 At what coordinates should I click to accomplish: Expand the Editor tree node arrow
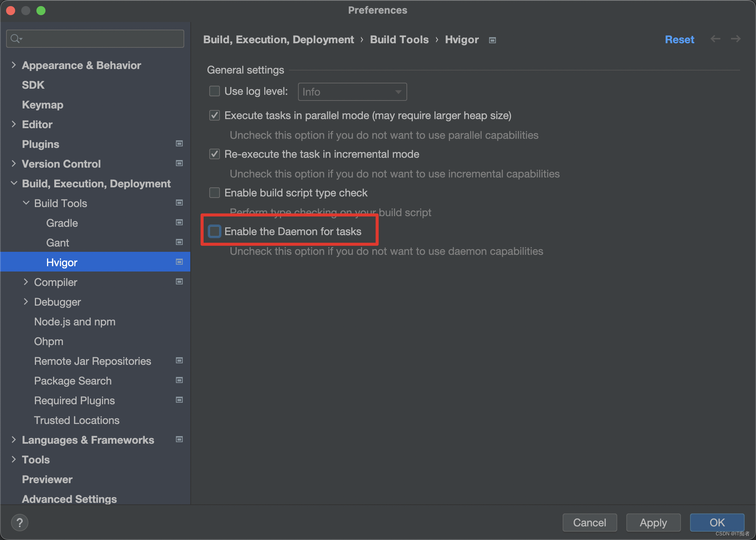point(14,124)
